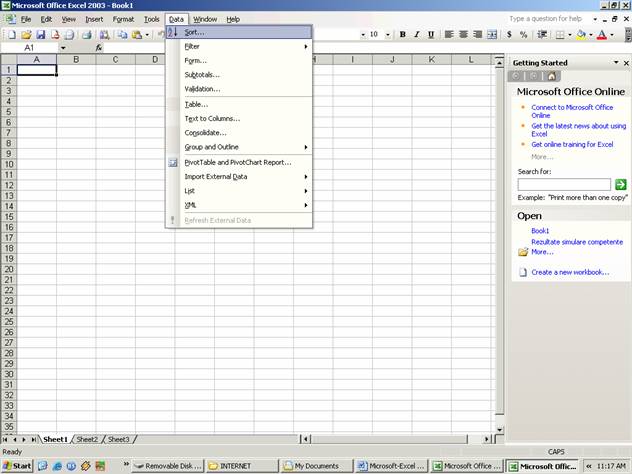The height and width of the screenshot is (474, 632).
Task: Click Connect to Microsoft Office Online link
Action: (572, 111)
